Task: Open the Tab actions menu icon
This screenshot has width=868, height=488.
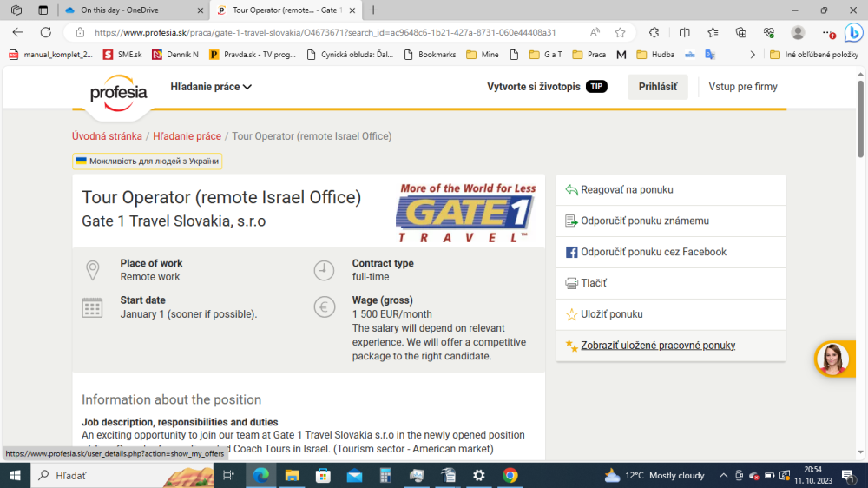Action: pyautogui.click(x=43, y=10)
